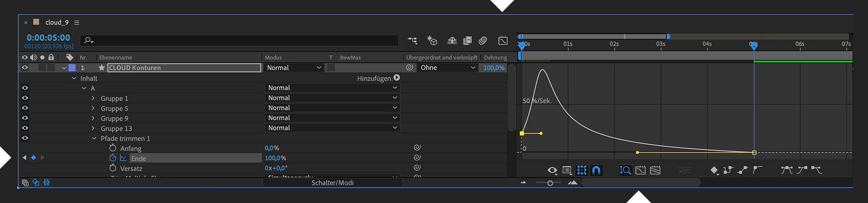Expand Gruppe 5
This screenshot has height=203, width=868.
pyautogui.click(x=93, y=108)
